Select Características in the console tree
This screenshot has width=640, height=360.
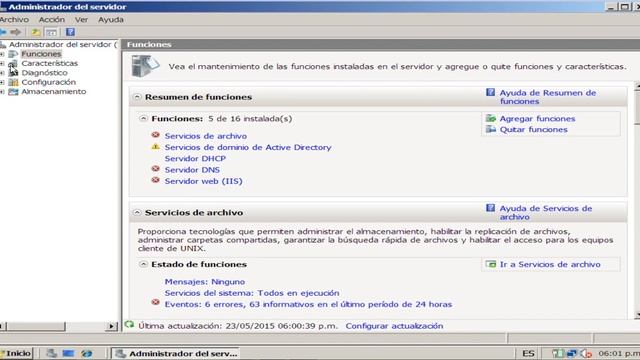tap(49, 63)
